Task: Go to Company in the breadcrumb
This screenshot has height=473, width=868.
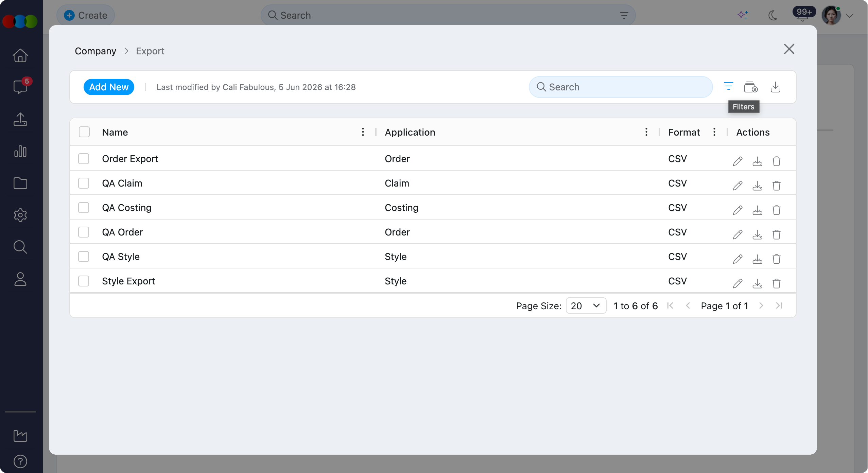Action: tap(96, 51)
